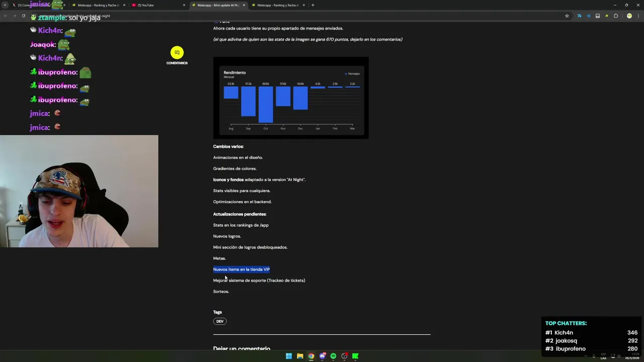Click the 'Nuevos logros.' line
This screenshot has height=362, width=644.
[x=227, y=236]
